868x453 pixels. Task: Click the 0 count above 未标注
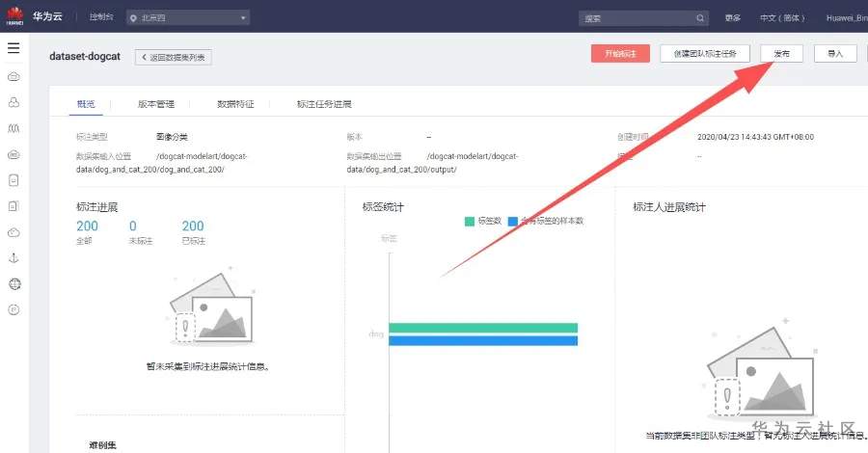pos(133,226)
